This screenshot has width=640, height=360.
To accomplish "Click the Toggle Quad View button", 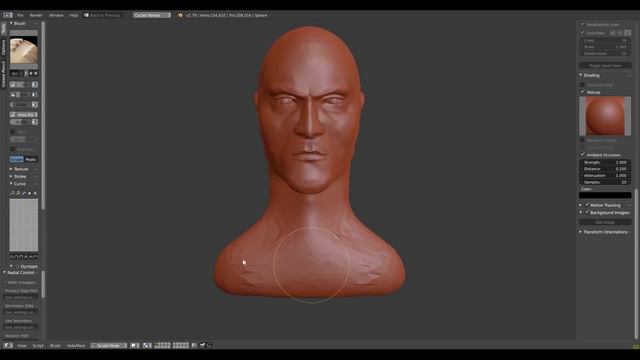I will tap(605, 66).
